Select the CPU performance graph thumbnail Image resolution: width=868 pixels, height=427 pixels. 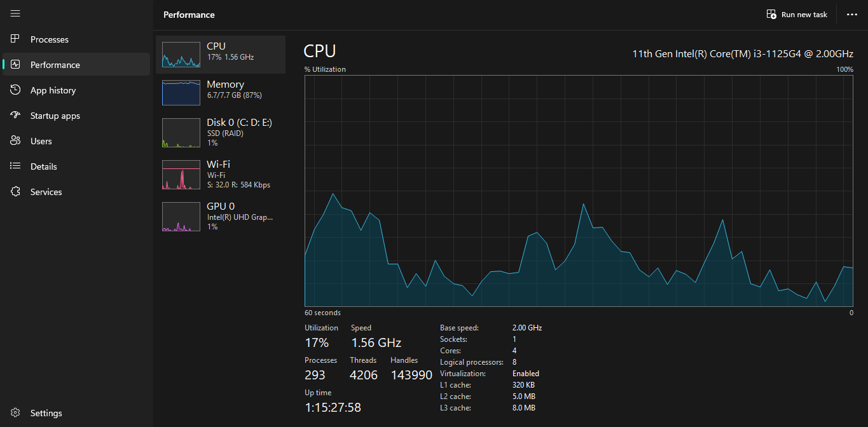coord(181,55)
